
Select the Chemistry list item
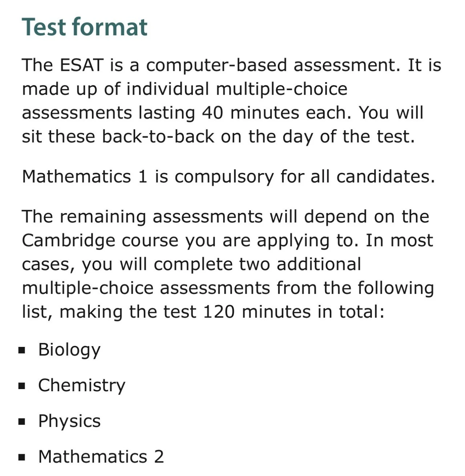point(82,385)
